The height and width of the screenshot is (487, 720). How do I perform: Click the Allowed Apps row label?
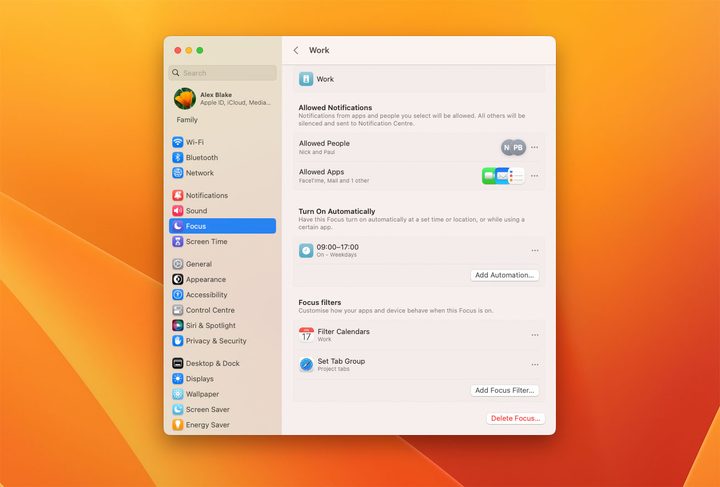coord(321,172)
